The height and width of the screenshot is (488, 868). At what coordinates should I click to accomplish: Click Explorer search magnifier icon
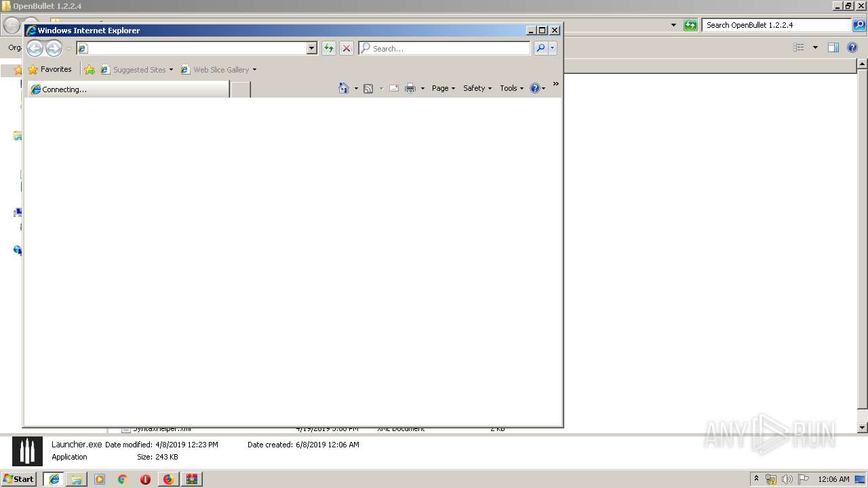tap(860, 25)
